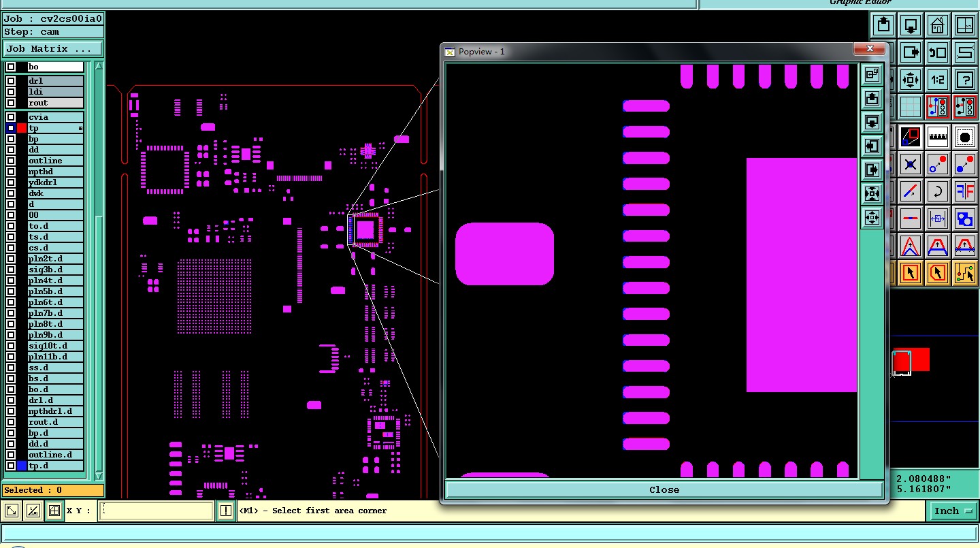Viewport: 980px width, 548px height.
Task: Select the outline.d layer name
Action: pyautogui.click(x=55, y=455)
